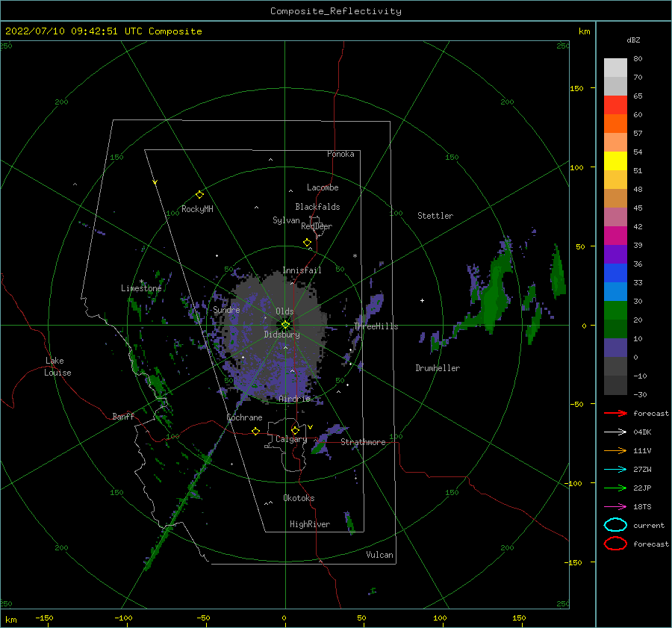Click the Banff label on the map
672x628 pixels.
pos(123,416)
